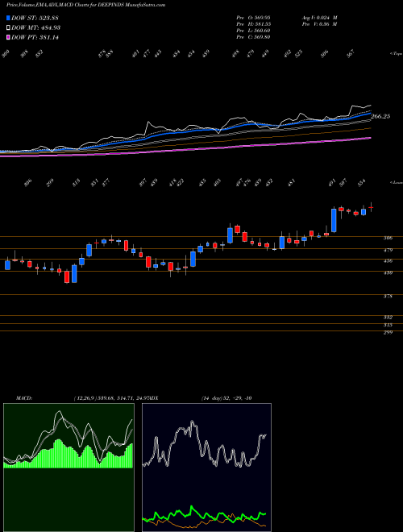Click the chart title for DEEPINDS
The height and width of the screenshot is (532, 403).
[85, 6]
